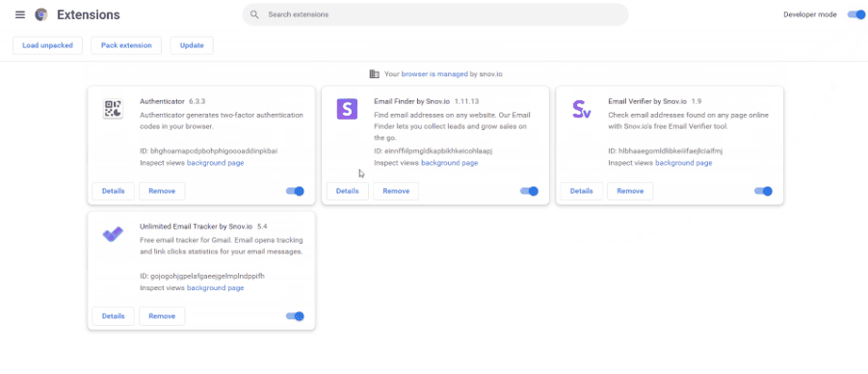Click the Email Finder purple S icon
868x374 pixels.
pos(347,109)
